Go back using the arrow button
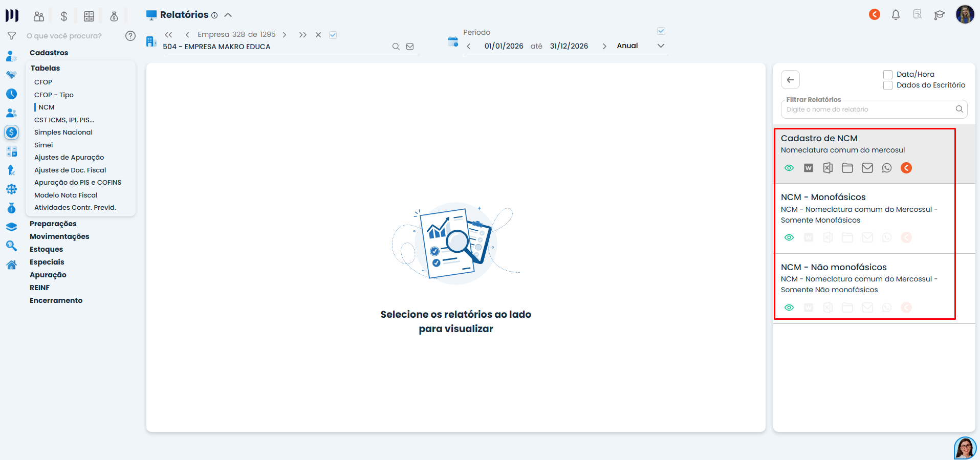 click(790, 80)
